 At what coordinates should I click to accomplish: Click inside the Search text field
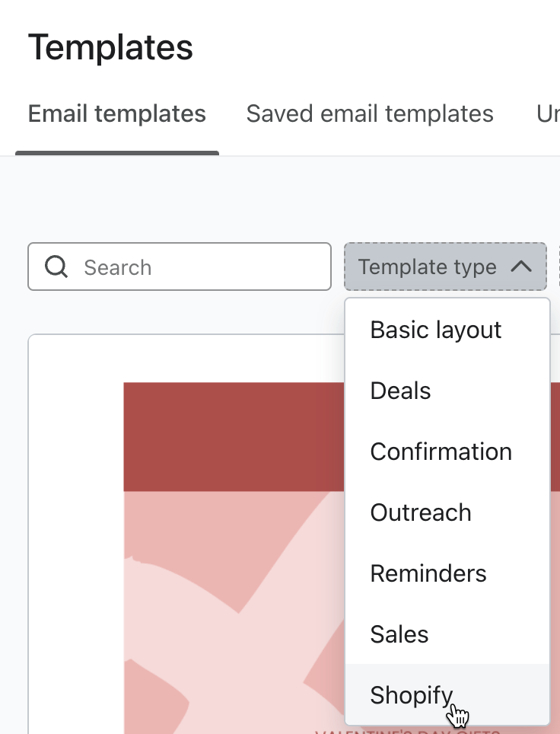198,267
